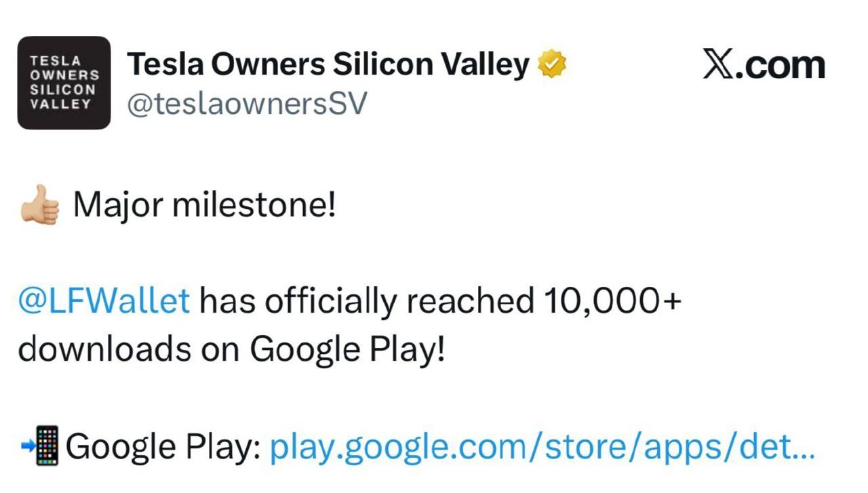The width and height of the screenshot is (868, 493).
Task: Click "Google Play!" ending the second sentence
Action: 347,350
